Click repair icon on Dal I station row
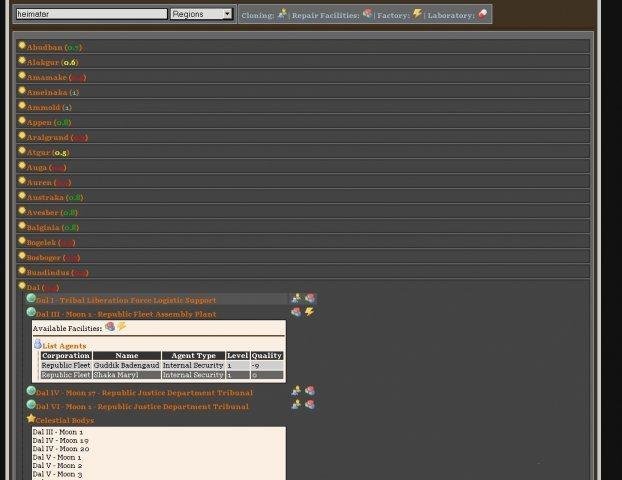 coord(310,298)
